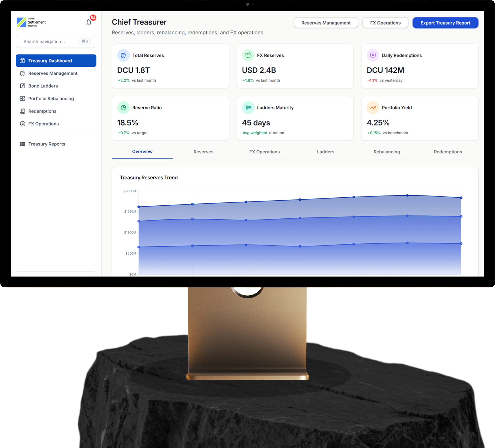Click the Total Reserves piggy bank icon
Viewport: 495px width, 448px height.
coord(123,55)
